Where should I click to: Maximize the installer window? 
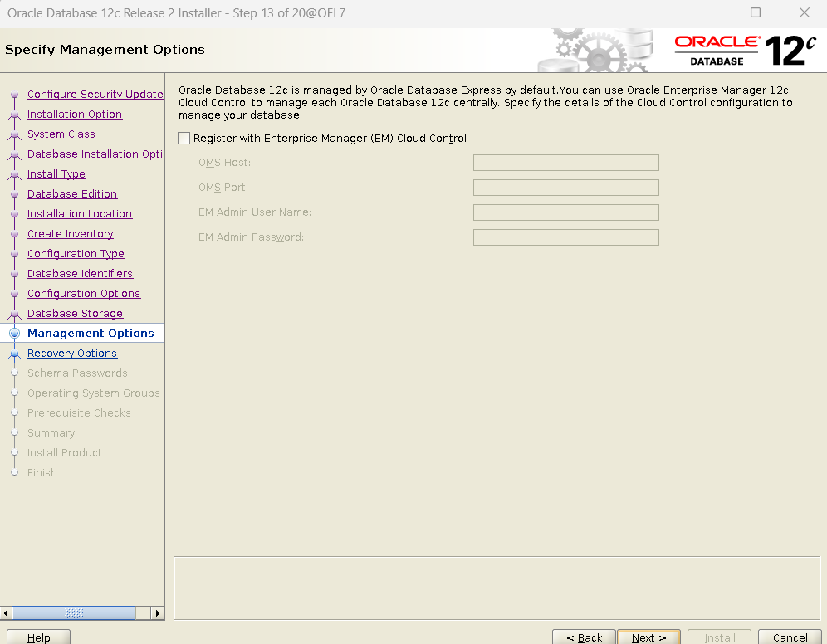click(x=756, y=12)
